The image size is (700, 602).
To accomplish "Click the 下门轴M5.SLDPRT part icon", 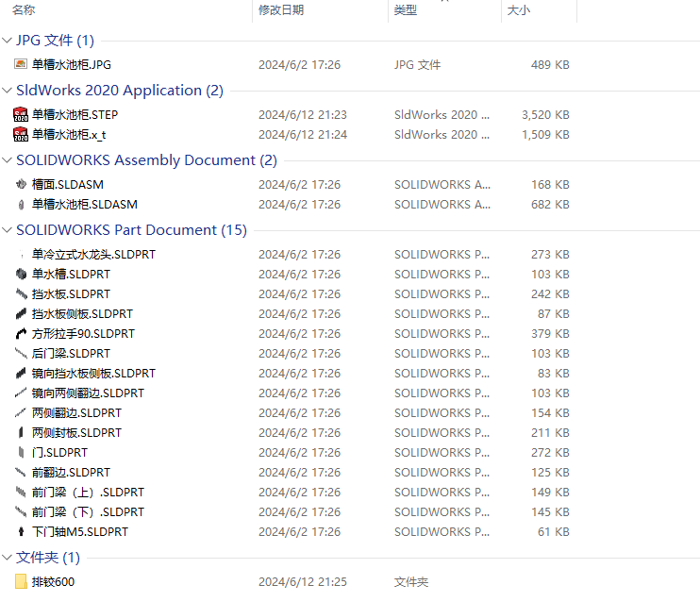I will 21,531.
